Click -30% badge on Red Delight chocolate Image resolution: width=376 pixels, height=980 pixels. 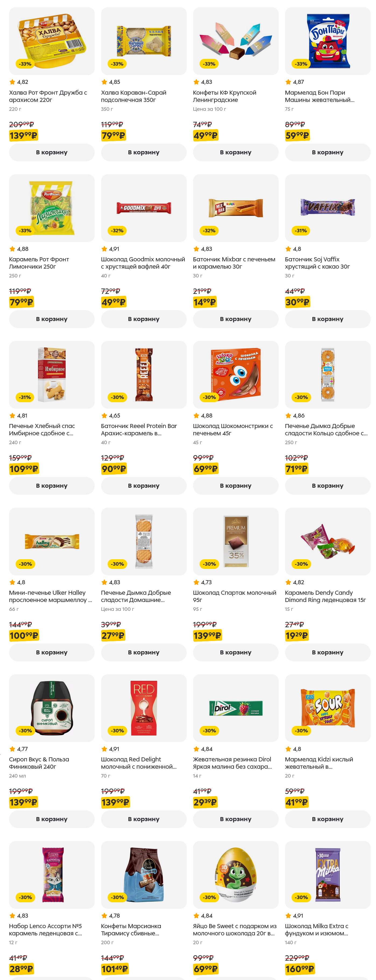[117, 730]
